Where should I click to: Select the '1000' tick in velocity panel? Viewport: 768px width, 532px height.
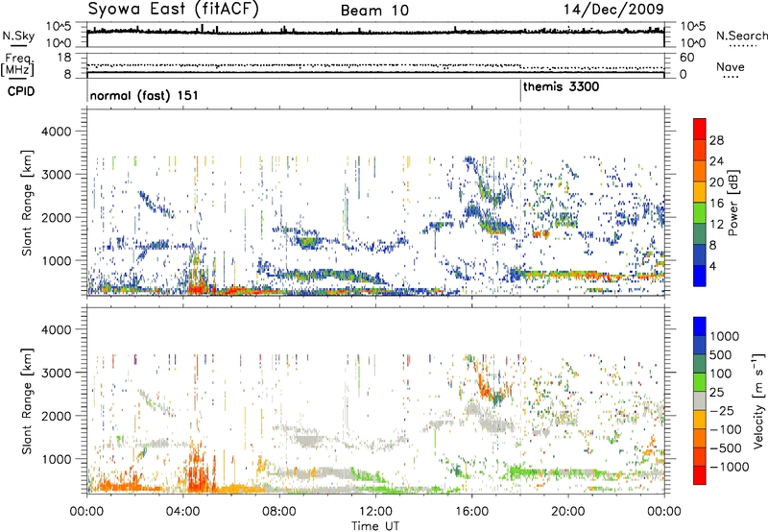(x=57, y=459)
